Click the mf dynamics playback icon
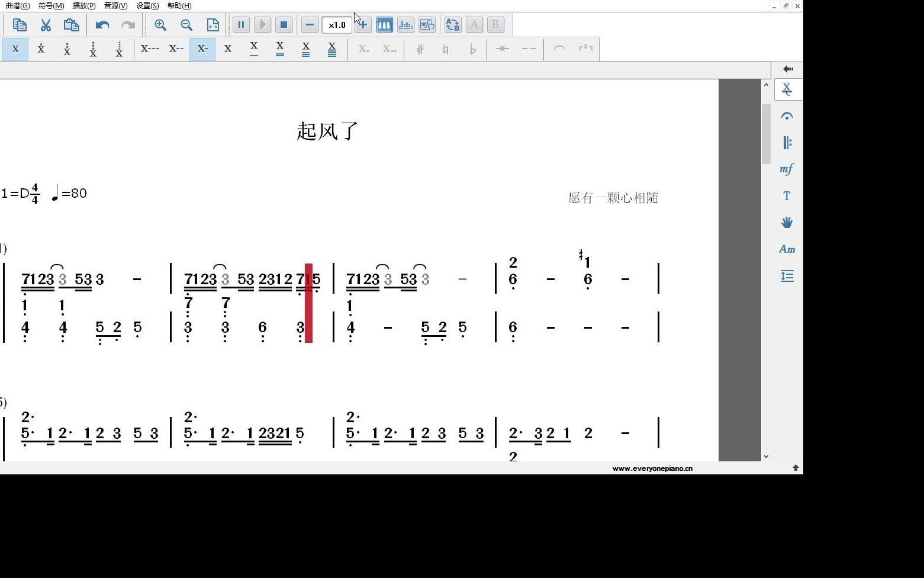 click(x=427, y=25)
